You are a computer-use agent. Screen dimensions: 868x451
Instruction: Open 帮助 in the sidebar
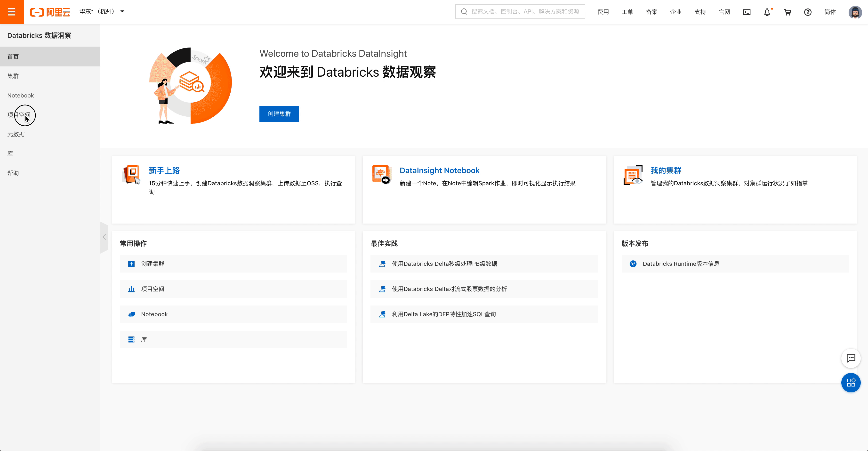click(50, 173)
